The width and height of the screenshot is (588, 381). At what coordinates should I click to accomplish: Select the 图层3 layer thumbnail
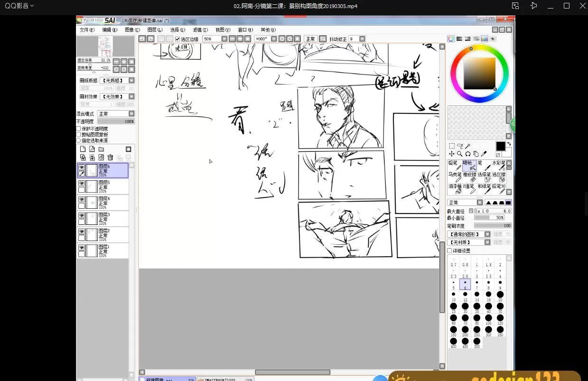(91, 218)
